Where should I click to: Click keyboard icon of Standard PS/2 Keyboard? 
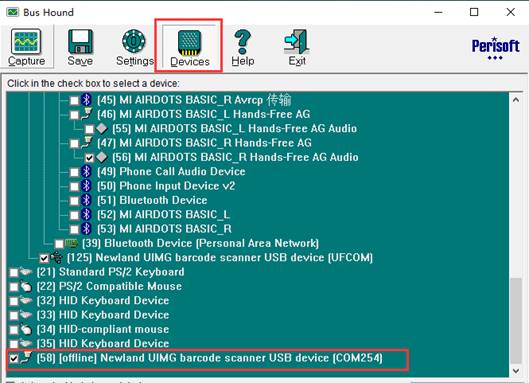coord(26,272)
